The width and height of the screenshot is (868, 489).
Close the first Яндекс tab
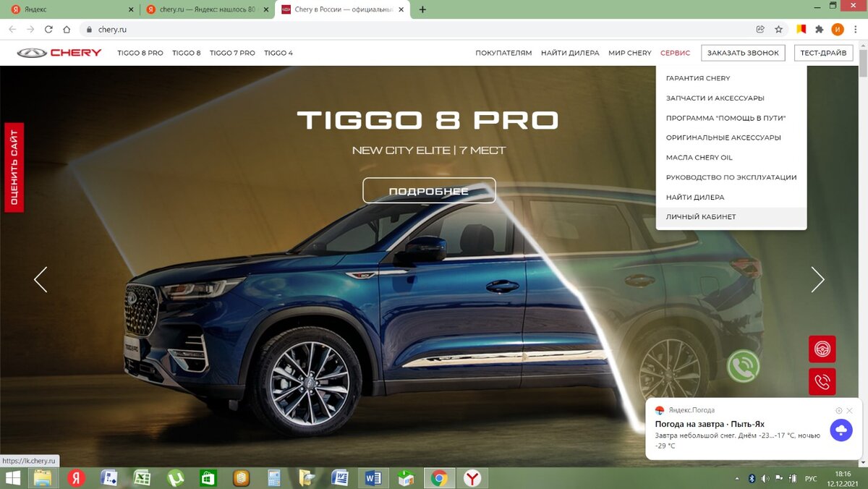tap(131, 9)
